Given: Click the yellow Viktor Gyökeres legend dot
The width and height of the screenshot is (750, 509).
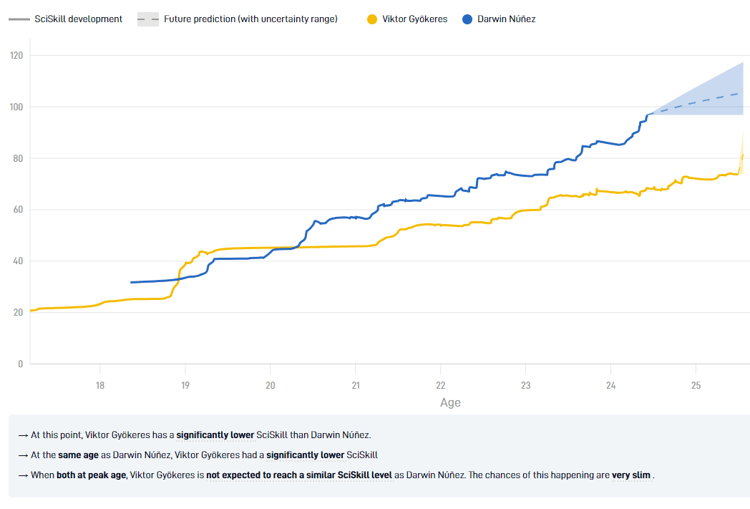Looking at the screenshot, I should click(372, 19).
